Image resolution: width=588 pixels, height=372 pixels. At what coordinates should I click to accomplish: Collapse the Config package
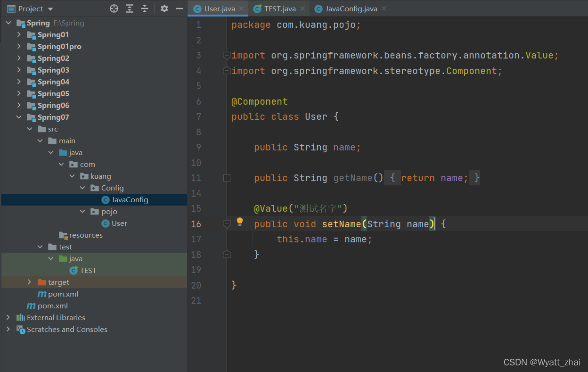click(82, 188)
